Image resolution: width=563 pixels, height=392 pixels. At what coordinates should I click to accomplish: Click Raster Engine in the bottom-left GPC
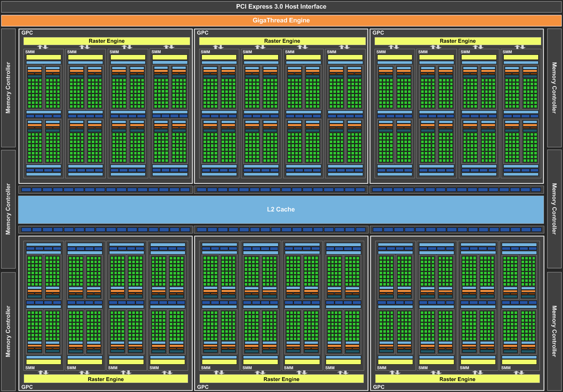tap(106, 379)
